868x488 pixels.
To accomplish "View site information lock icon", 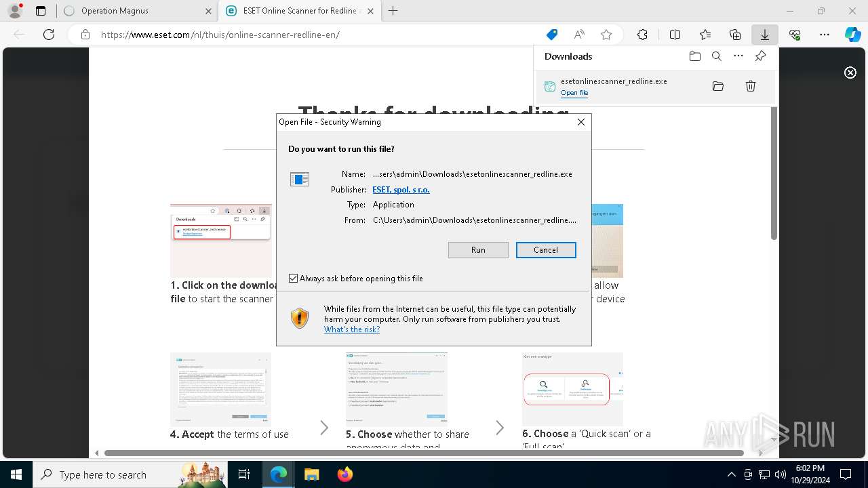I will click(85, 35).
